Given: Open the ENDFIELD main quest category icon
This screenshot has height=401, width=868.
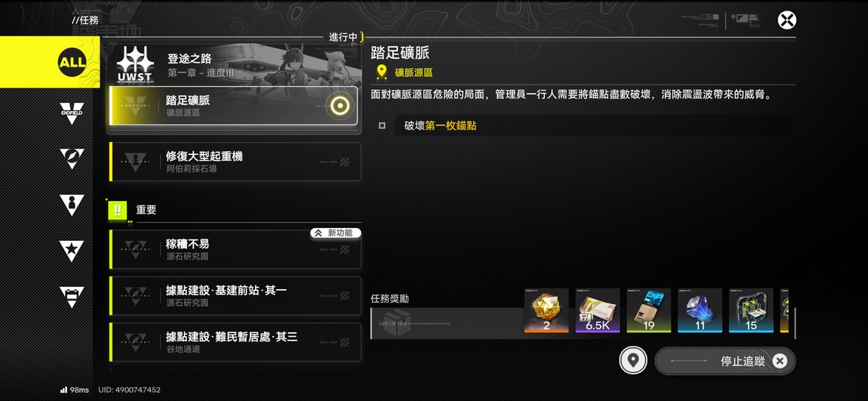Looking at the screenshot, I should [72, 113].
